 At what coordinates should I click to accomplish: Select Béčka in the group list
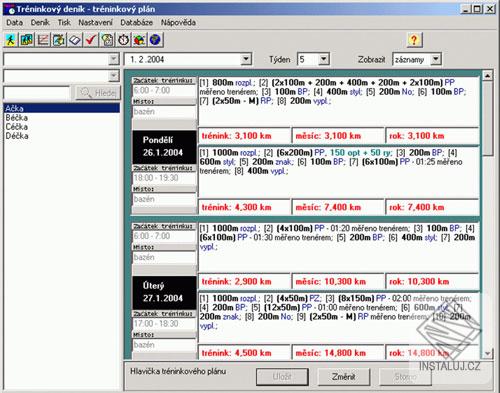(62, 118)
